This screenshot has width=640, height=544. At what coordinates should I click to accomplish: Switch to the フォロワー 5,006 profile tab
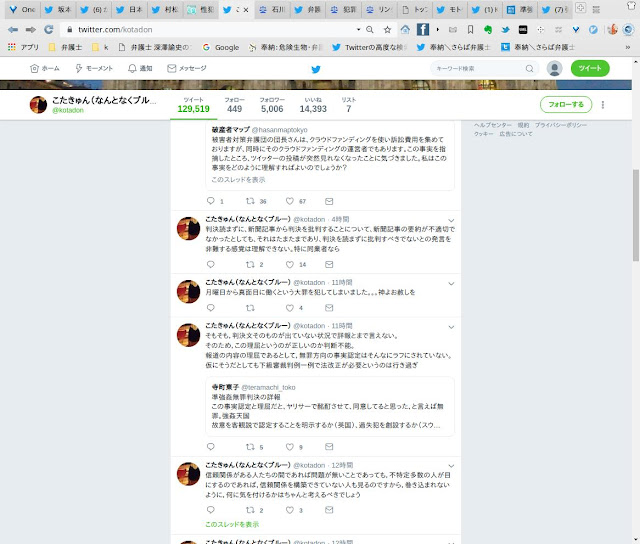tap(272, 105)
